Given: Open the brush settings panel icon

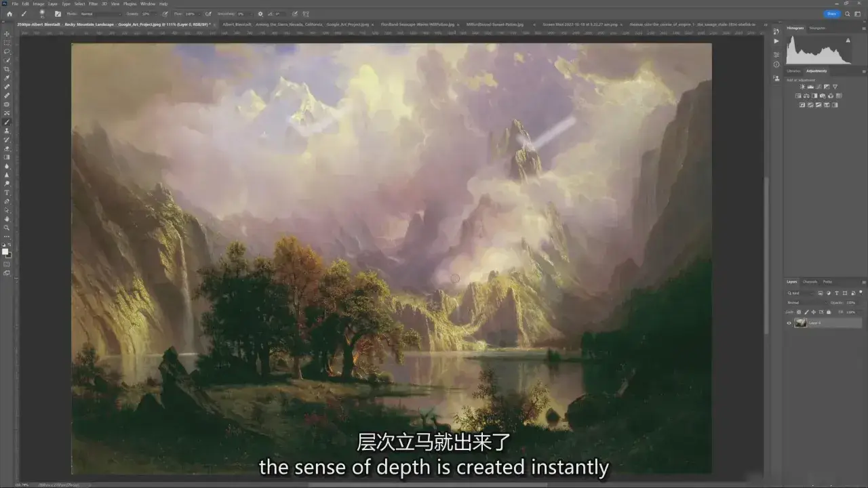Looking at the screenshot, I should pyautogui.click(x=58, y=14).
